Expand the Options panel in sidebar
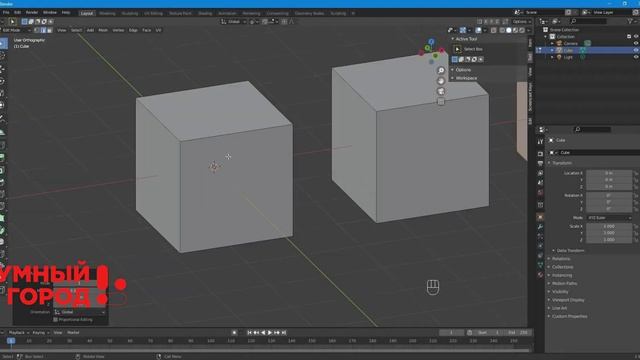Image resolution: width=640 pixels, height=360 pixels. [x=462, y=70]
